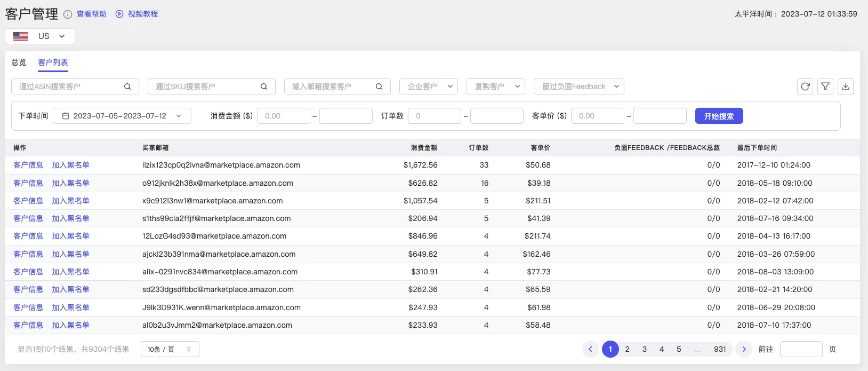Go to previous page arrow
868x371 pixels.
point(590,349)
